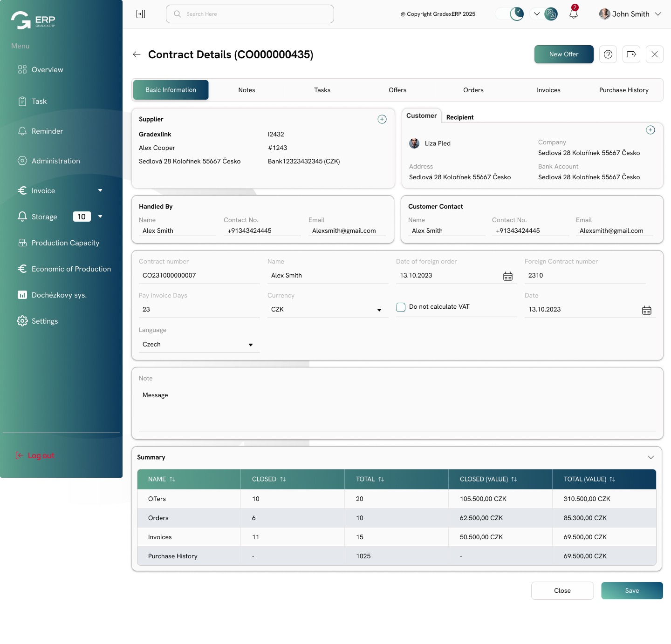Add a supplier with the plus icon

pos(382,119)
